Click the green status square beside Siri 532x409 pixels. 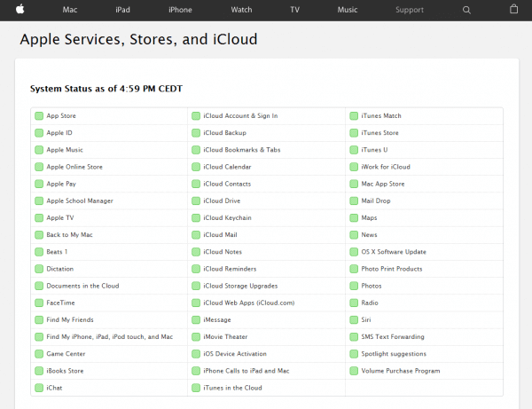coord(354,319)
